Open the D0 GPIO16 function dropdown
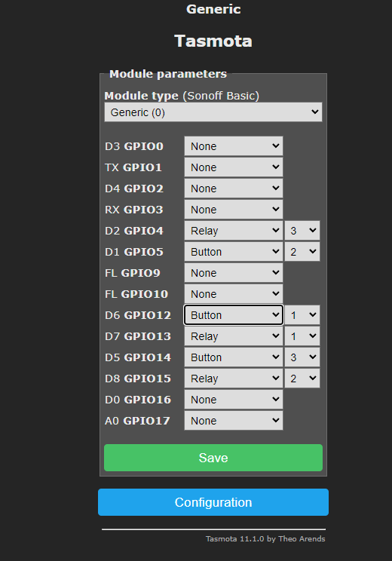This screenshot has width=392, height=561. [234, 400]
